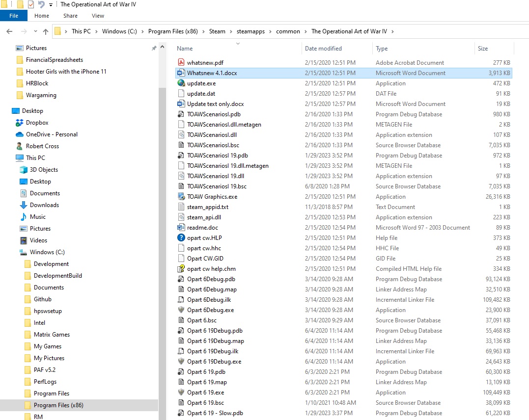Go back with the left arrow button
Viewport: 529px width, 420px height.
point(9,31)
